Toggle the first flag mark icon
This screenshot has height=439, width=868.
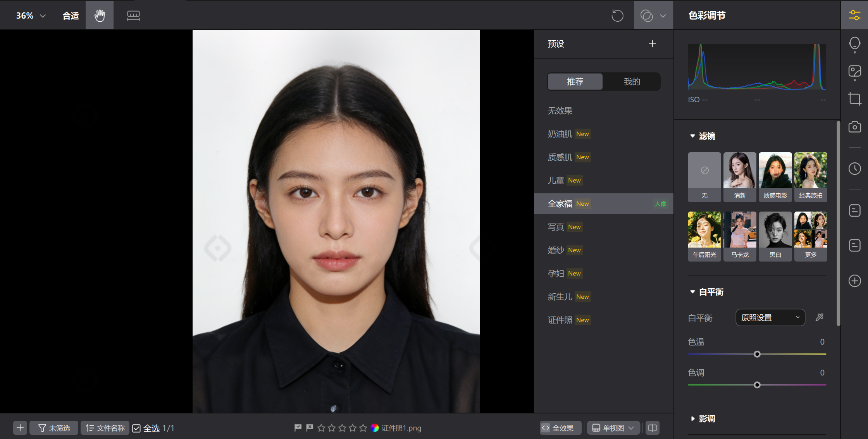[x=298, y=428]
